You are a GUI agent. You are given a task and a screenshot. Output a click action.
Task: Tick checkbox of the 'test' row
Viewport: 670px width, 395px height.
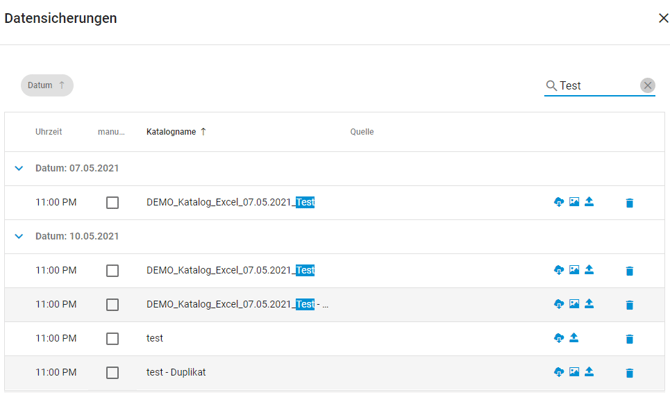112,339
